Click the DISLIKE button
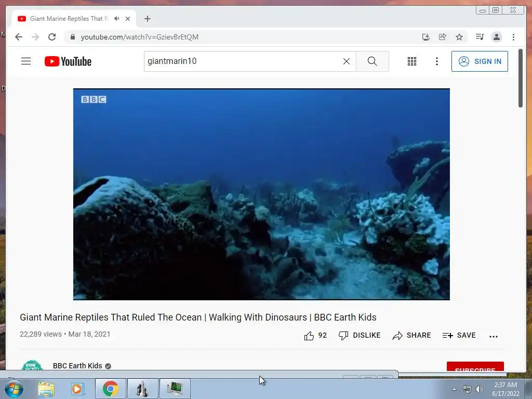 pos(360,336)
